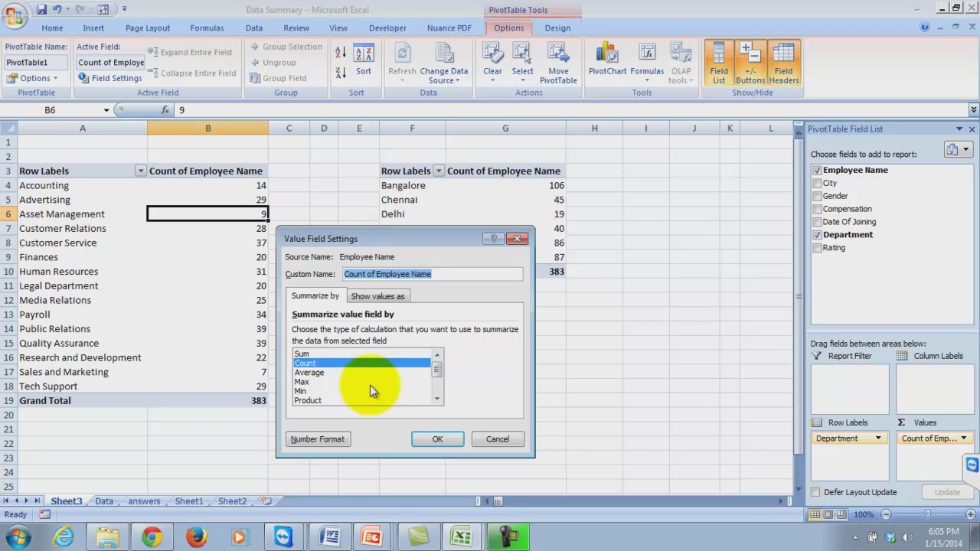Click Sort A to Z icon
The width and height of the screenshot is (980, 551).
(x=341, y=53)
